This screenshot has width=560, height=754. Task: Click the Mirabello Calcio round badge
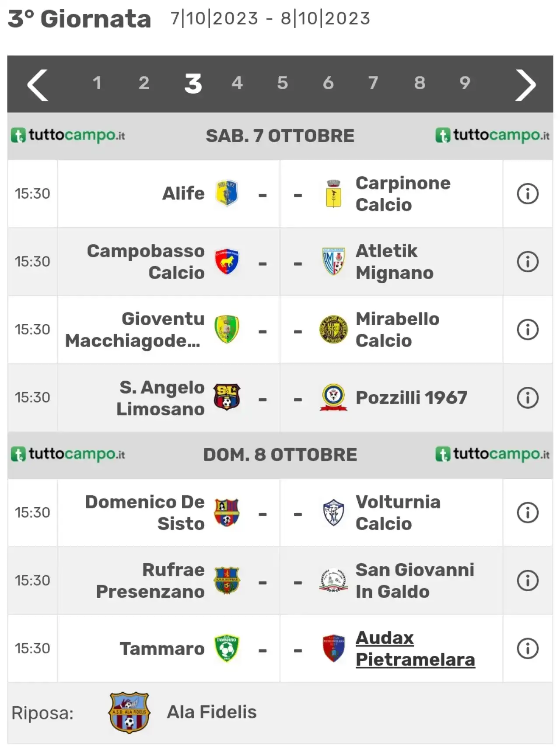[x=333, y=330]
